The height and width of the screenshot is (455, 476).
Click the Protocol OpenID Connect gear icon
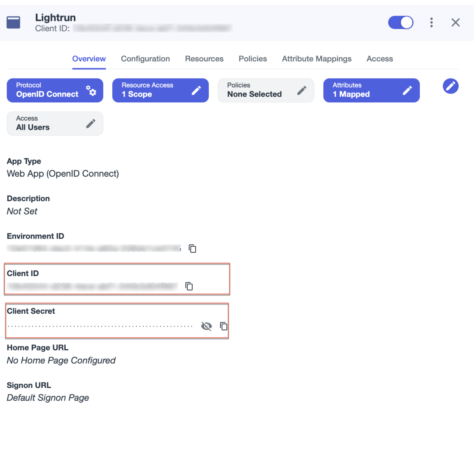pos(91,90)
